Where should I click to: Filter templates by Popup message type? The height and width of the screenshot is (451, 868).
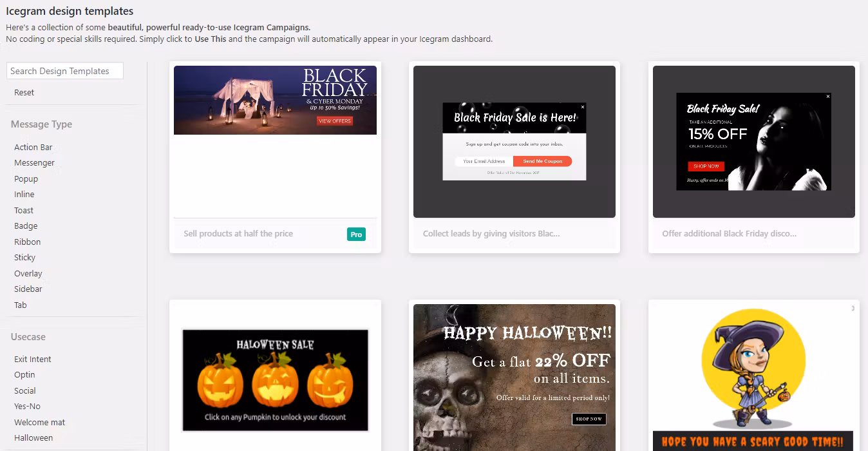click(26, 178)
